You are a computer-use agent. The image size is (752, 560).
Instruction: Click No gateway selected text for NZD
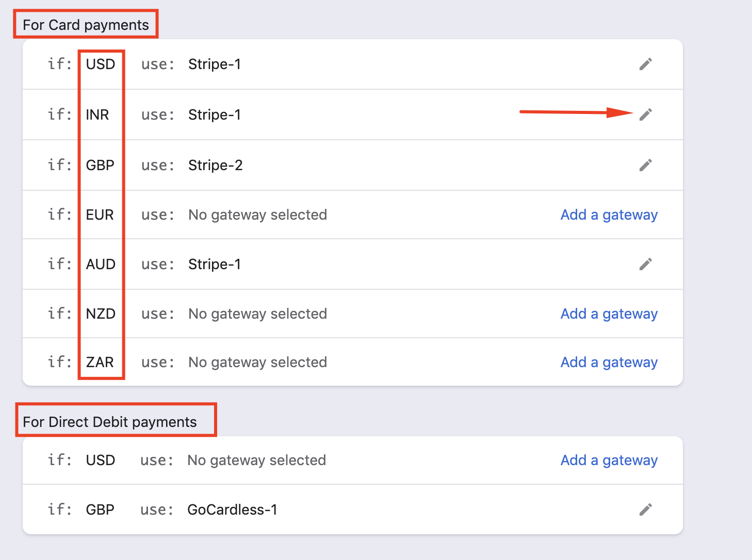tap(257, 314)
